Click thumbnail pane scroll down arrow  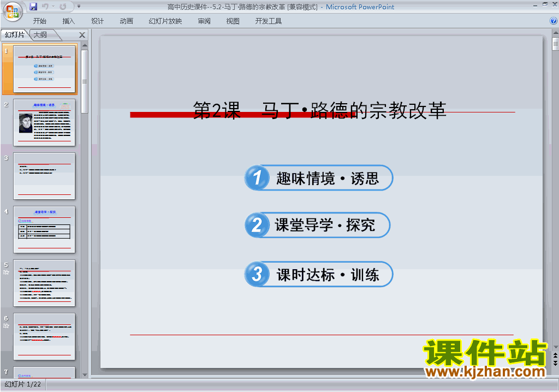point(85,375)
